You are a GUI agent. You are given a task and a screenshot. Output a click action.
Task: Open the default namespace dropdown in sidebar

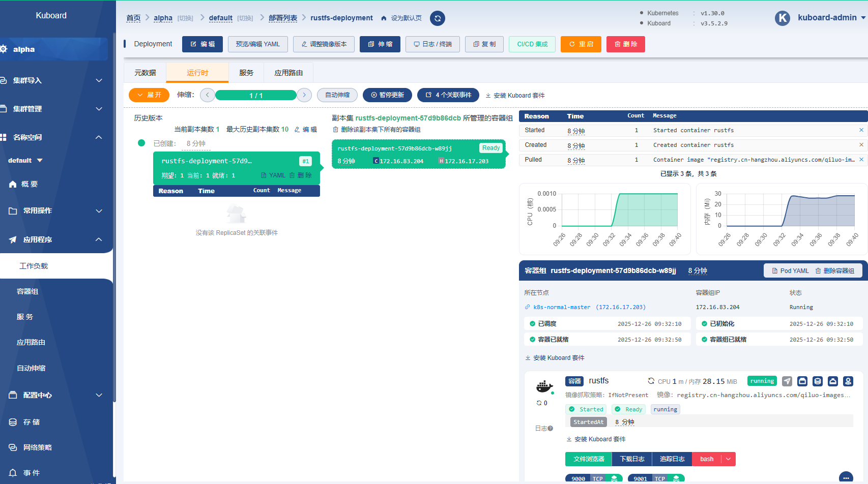click(x=25, y=160)
